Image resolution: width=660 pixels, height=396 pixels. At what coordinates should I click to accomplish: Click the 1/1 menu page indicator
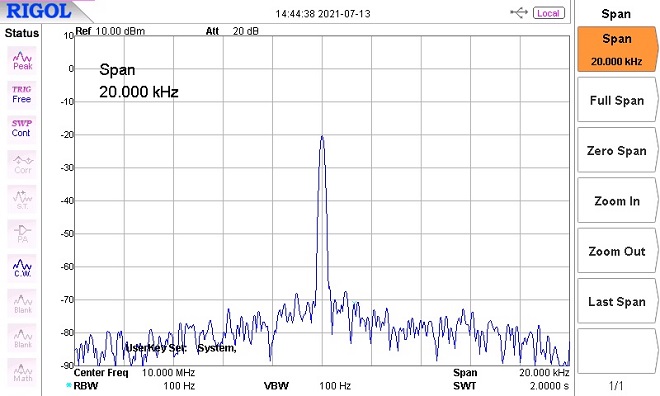tap(616, 385)
